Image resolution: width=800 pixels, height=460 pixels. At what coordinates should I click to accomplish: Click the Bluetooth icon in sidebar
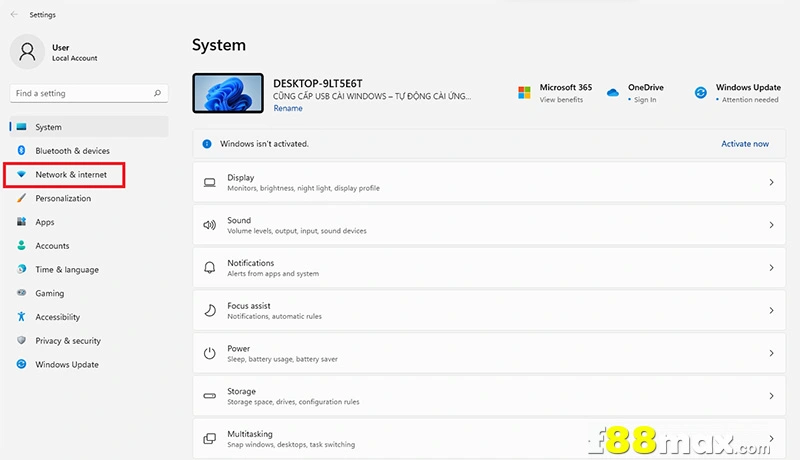[21, 150]
